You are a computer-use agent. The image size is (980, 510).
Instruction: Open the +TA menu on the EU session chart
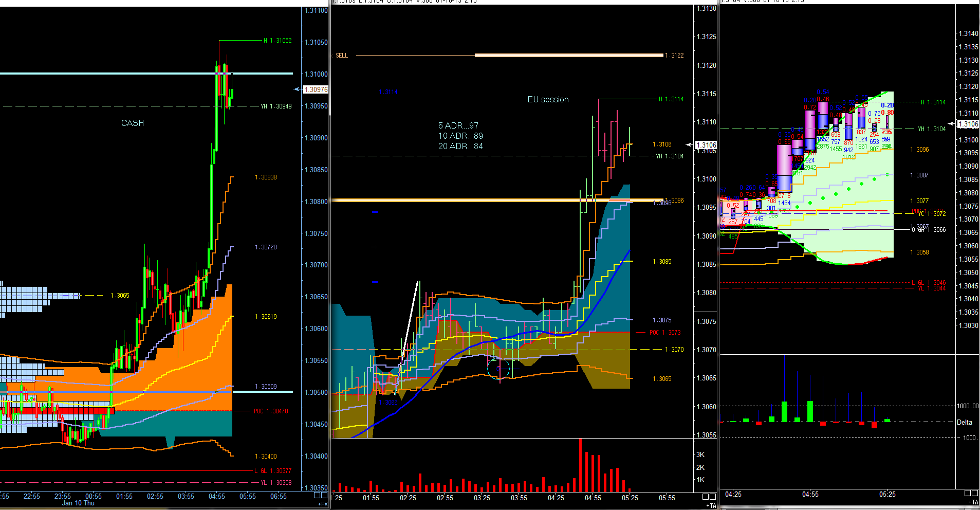pyautogui.click(x=711, y=505)
